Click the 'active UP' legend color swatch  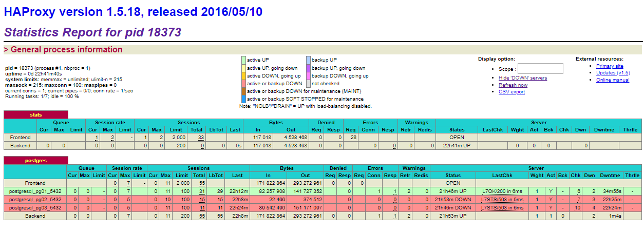point(243,60)
